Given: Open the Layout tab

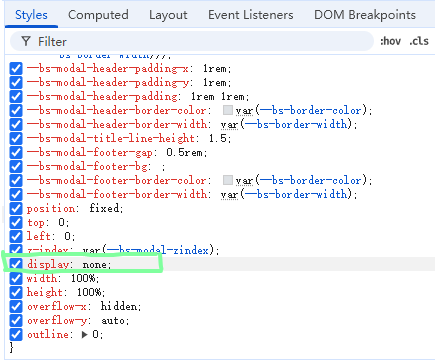Looking at the screenshot, I should pos(168,15).
